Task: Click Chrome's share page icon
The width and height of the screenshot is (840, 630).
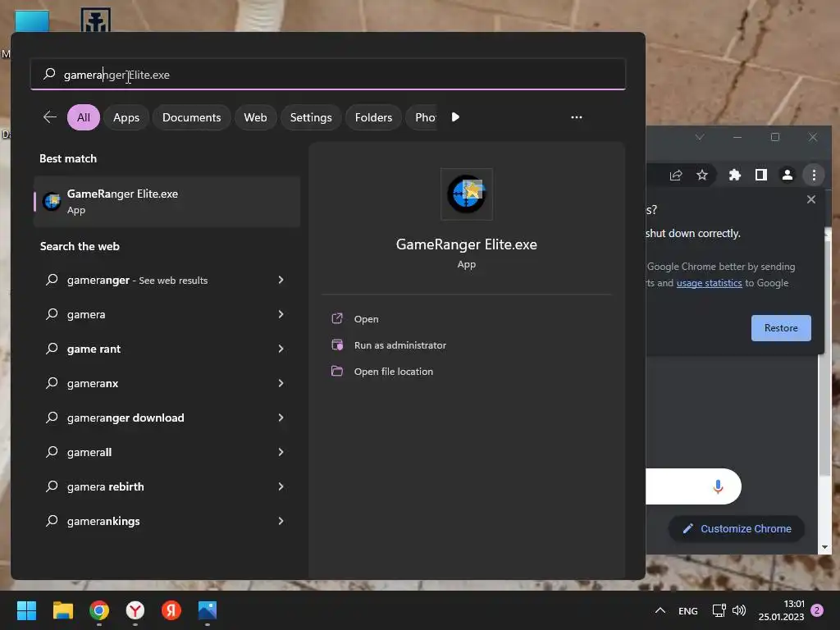Action: [x=676, y=175]
